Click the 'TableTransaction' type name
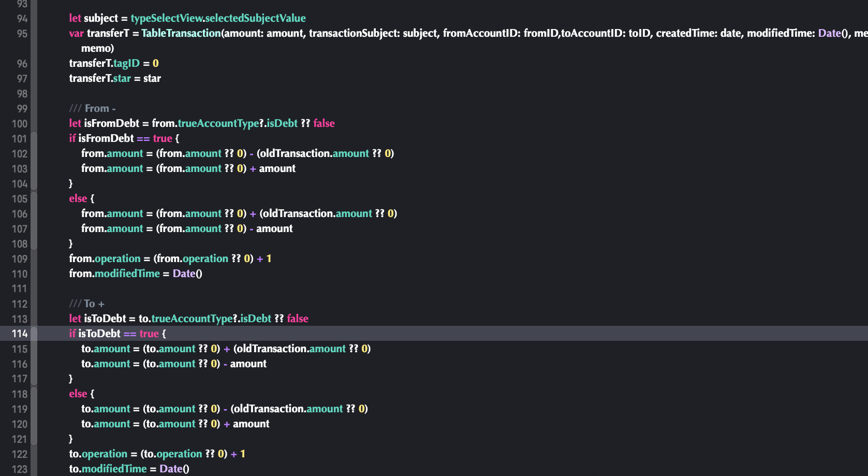This screenshot has width=868, height=476. [x=181, y=34]
